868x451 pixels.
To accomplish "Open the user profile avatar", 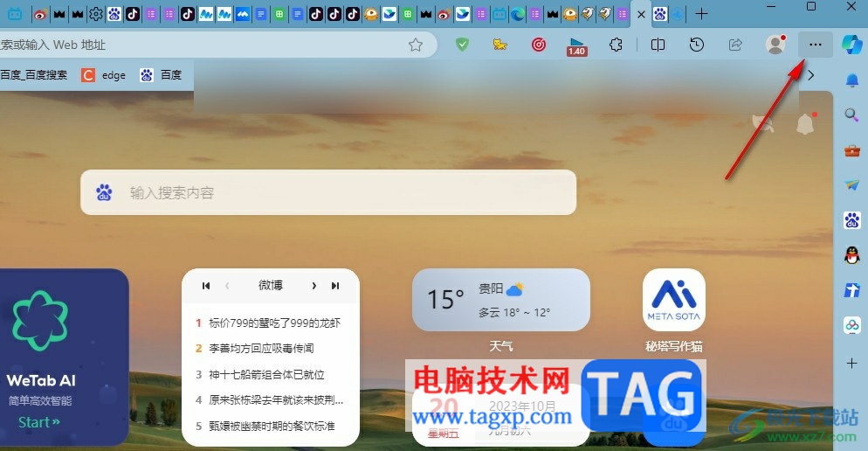I will (775, 45).
